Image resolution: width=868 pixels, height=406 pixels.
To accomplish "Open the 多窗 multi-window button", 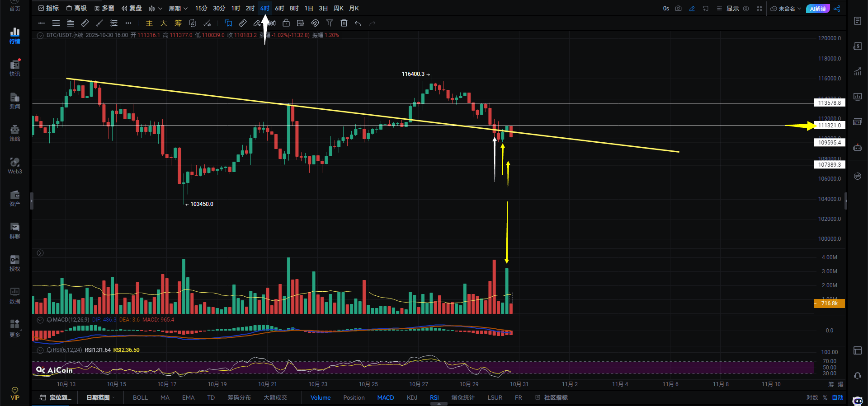I will (104, 9).
